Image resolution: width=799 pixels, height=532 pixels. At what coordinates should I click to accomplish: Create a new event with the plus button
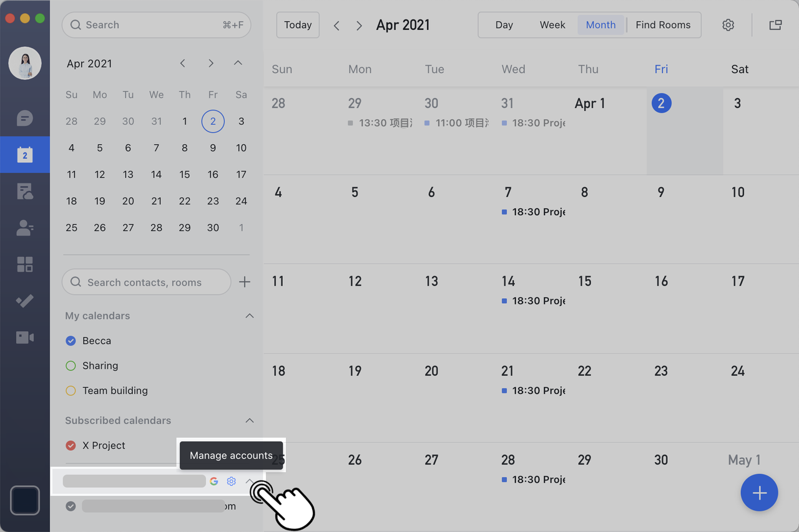pyautogui.click(x=759, y=493)
